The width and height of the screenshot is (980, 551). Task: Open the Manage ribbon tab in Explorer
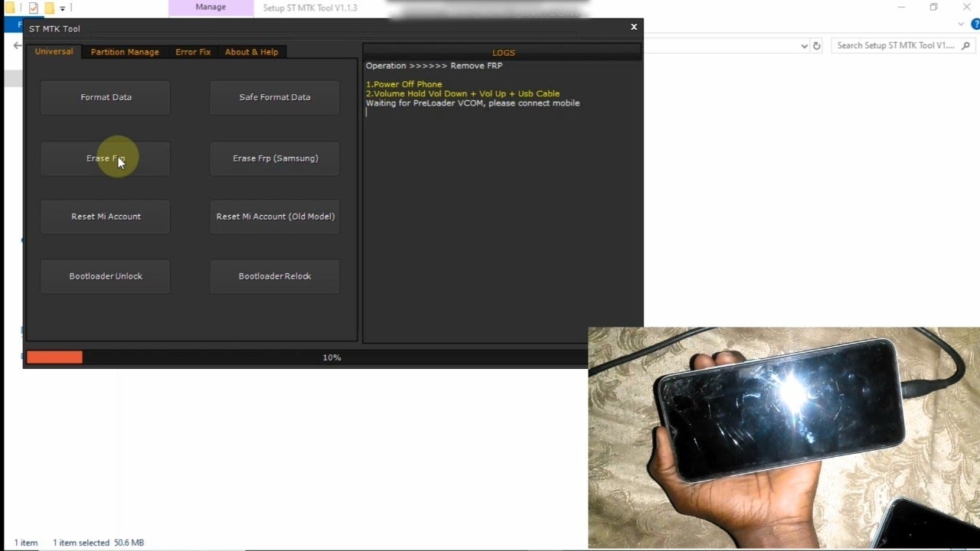[x=211, y=8]
